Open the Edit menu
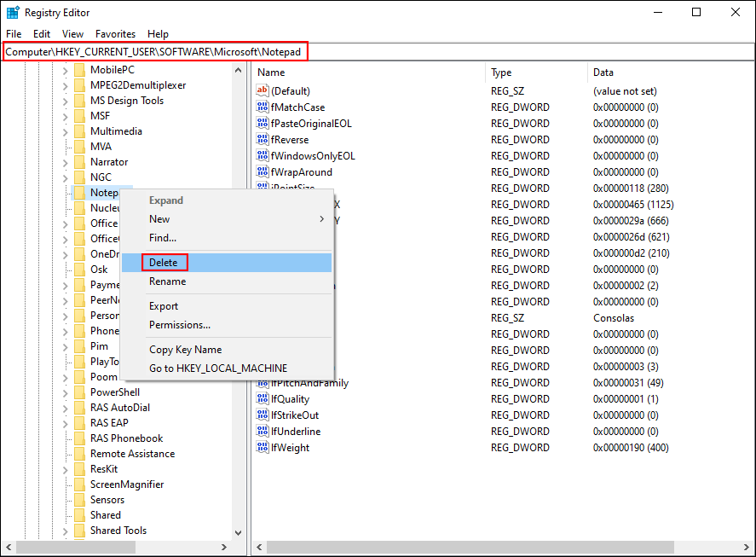The image size is (756, 557). (x=42, y=34)
